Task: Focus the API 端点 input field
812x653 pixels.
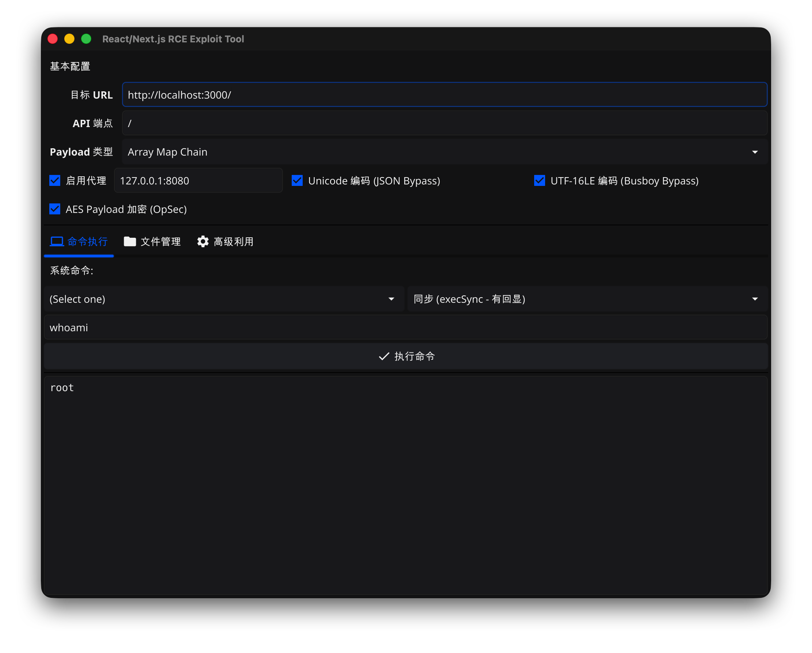Action: click(444, 123)
